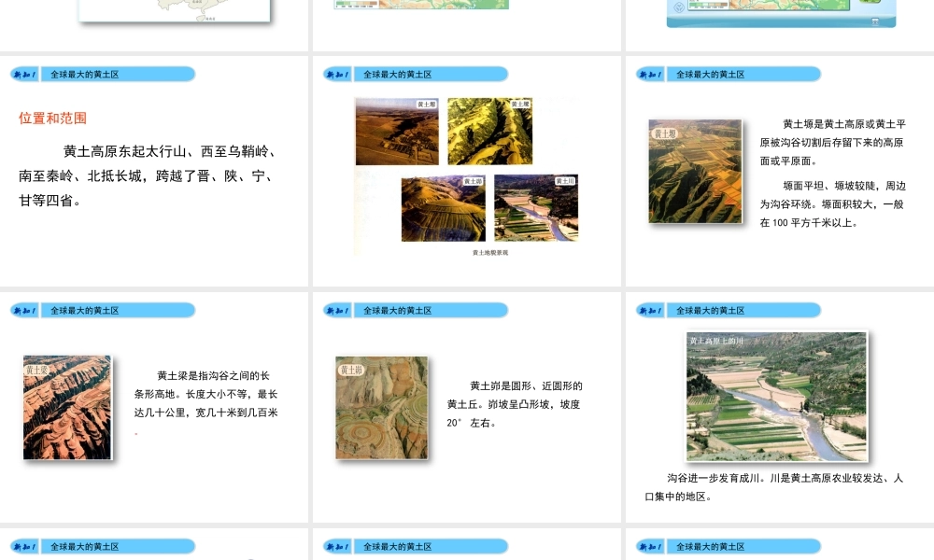Select the orange heading 位置和范围
The height and width of the screenshot is (560, 934).
point(52,118)
